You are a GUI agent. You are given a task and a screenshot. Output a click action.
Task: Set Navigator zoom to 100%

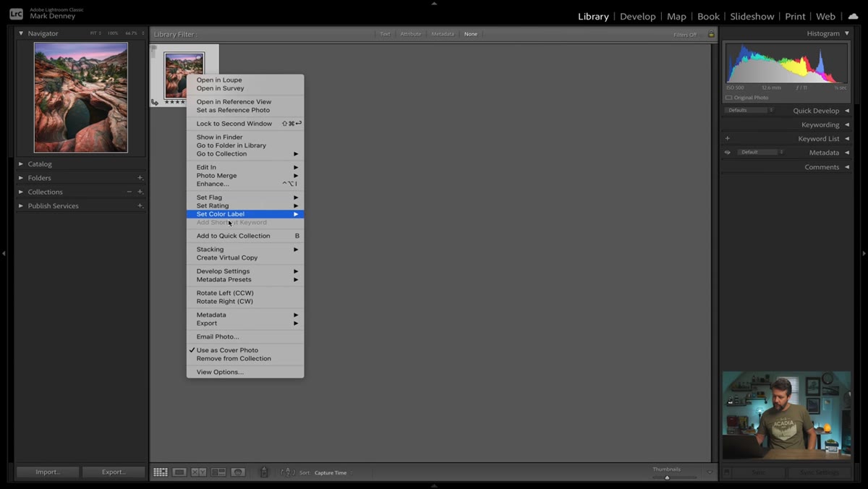(x=112, y=33)
